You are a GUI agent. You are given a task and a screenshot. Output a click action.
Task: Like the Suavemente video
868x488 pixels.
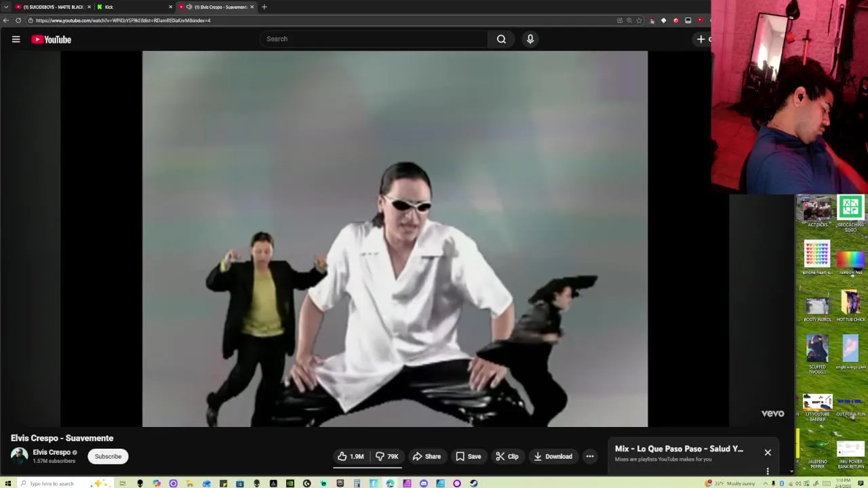point(351,456)
